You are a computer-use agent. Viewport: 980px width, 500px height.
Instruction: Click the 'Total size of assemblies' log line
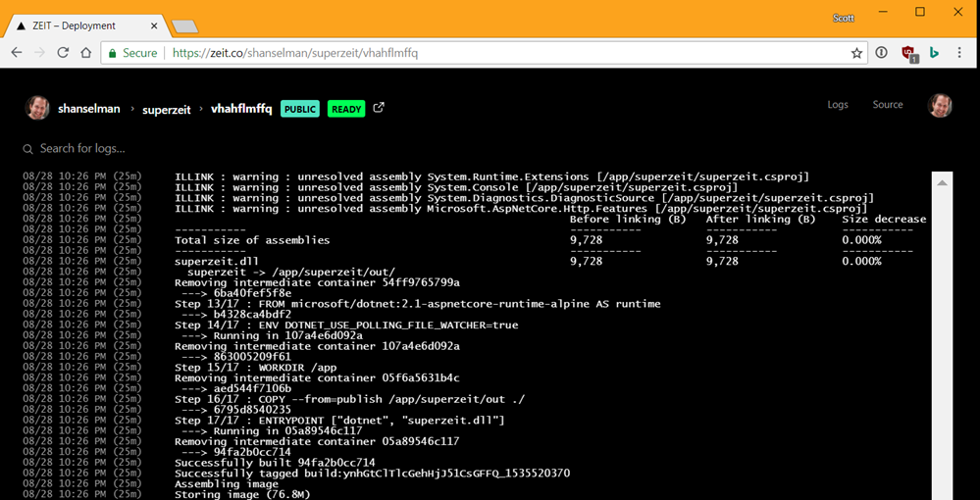point(252,240)
